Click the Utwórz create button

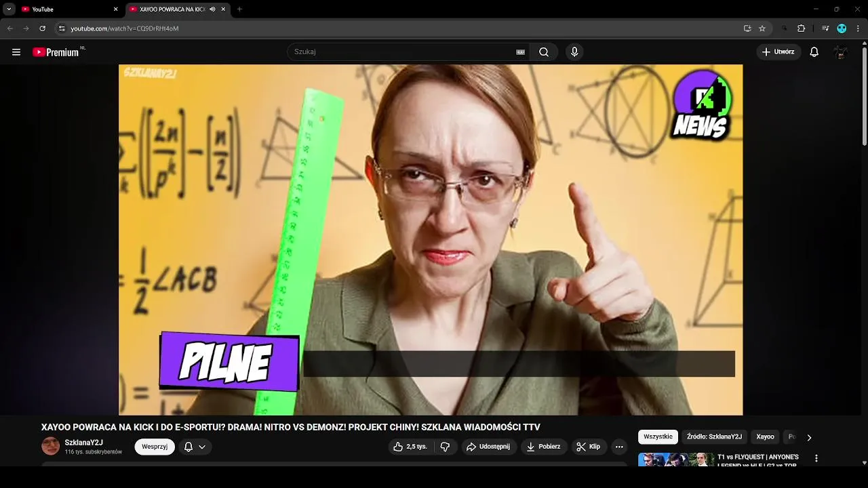click(x=778, y=52)
